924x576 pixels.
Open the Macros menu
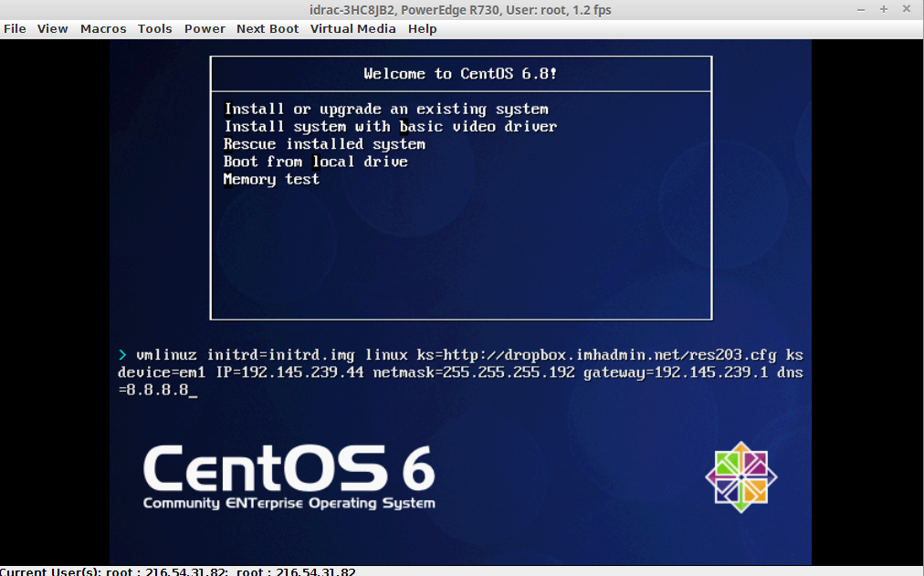[x=103, y=28]
